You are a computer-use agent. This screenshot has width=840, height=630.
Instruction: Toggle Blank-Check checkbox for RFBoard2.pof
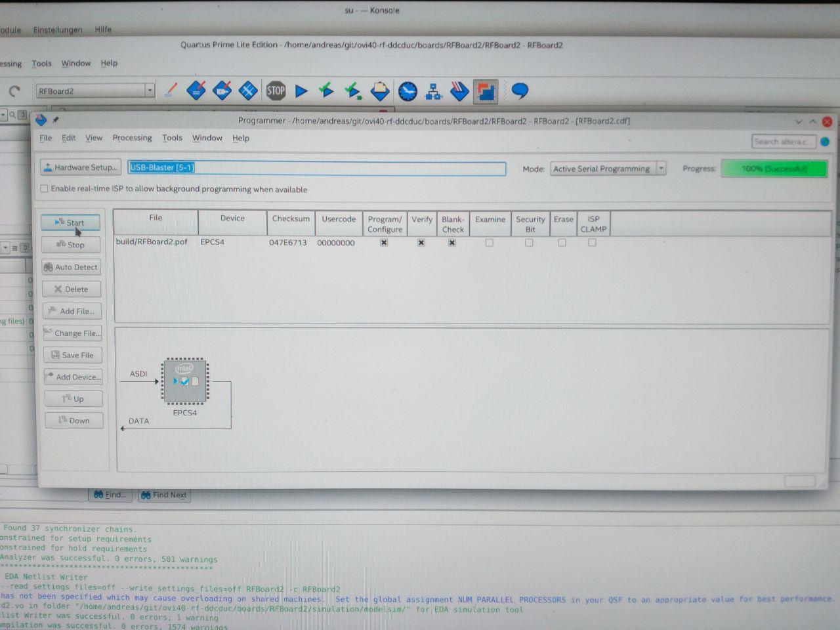pos(452,243)
